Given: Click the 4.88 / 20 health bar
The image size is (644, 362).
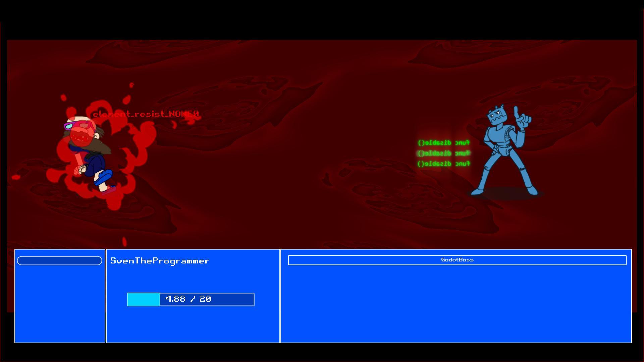Looking at the screenshot, I should (x=191, y=299).
